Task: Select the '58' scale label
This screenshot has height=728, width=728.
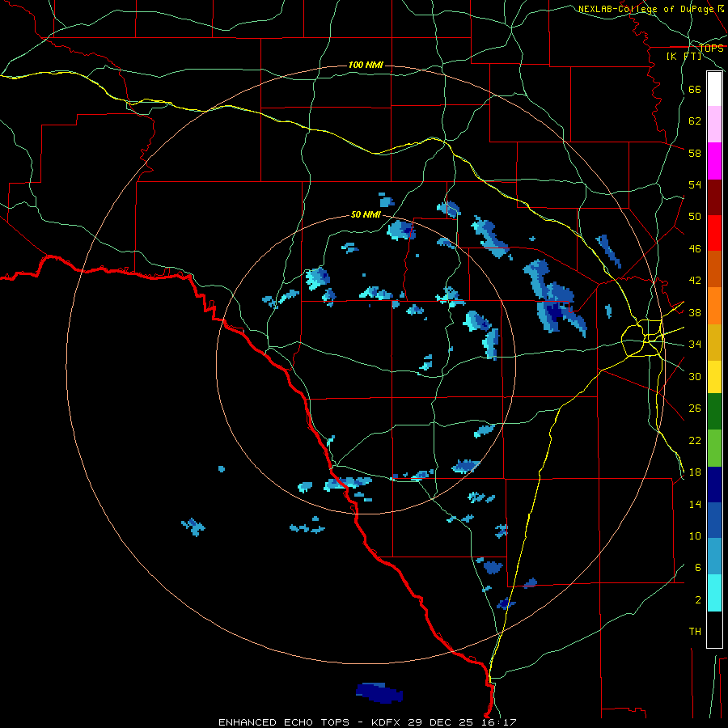Action: (695, 153)
